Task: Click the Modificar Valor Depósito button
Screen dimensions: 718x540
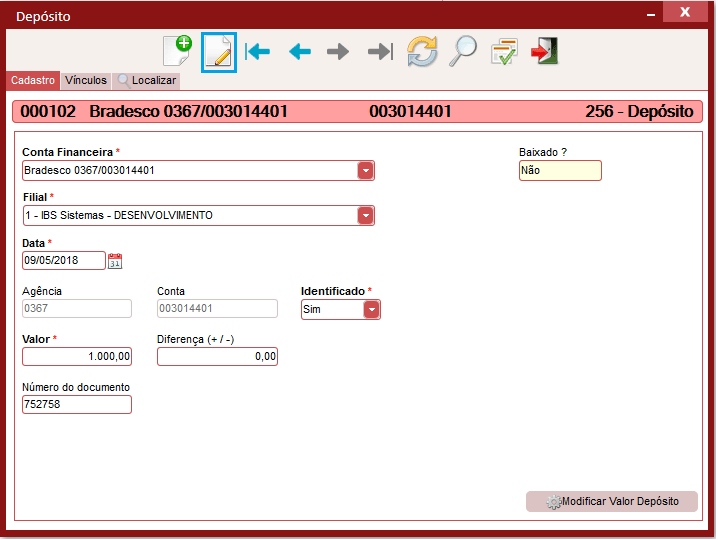Action: click(x=612, y=502)
